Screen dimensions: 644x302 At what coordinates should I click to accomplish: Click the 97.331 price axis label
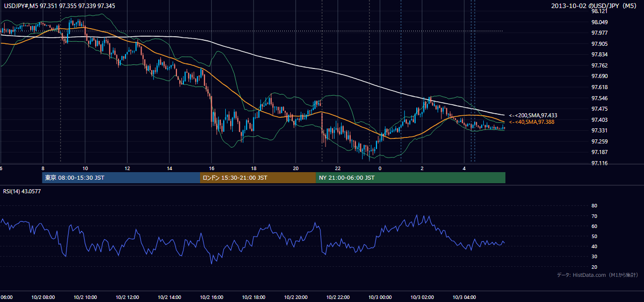(599, 130)
